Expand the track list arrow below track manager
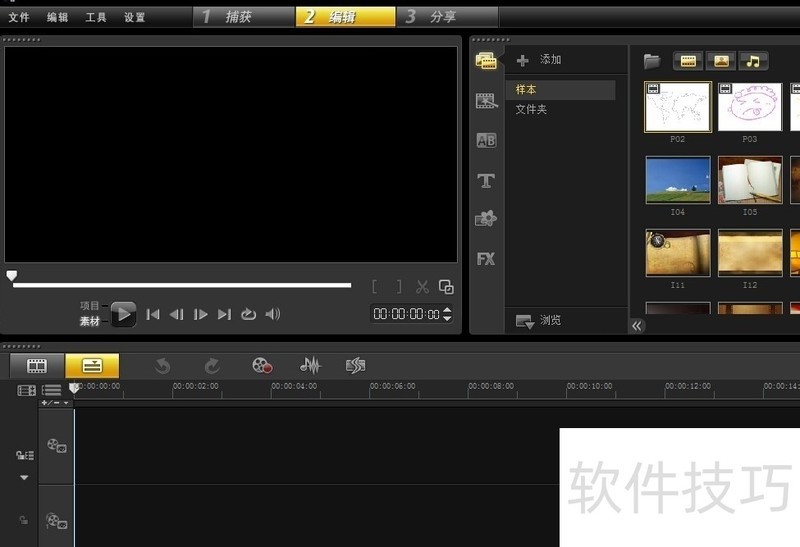This screenshot has height=547, width=800. tap(25, 478)
